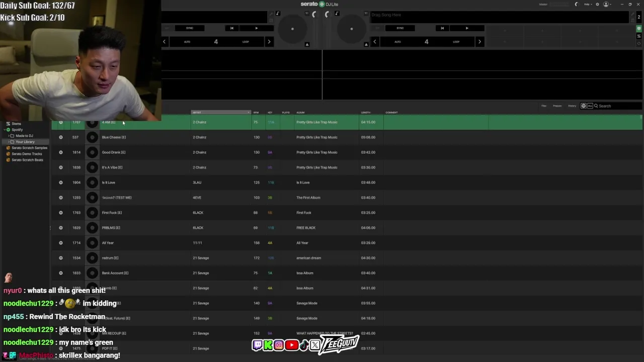Adjust the left deck gain knob
Image resolution: width=644 pixels, height=362 pixels.
pyautogui.click(x=314, y=15)
